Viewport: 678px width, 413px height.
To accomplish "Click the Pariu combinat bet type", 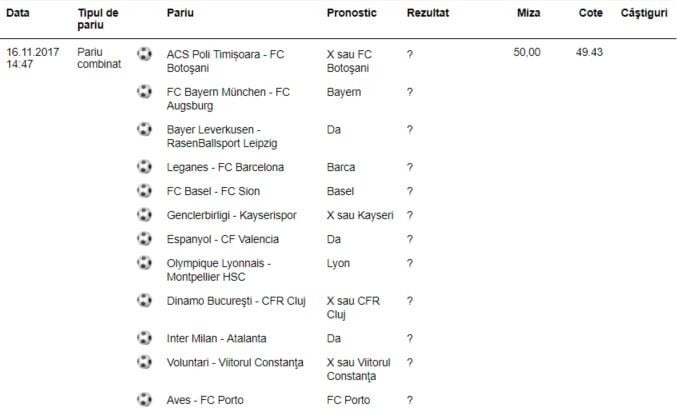I will click(97, 59).
